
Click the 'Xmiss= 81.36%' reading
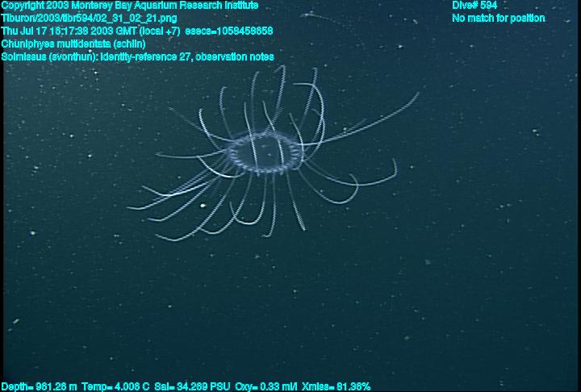(x=336, y=387)
